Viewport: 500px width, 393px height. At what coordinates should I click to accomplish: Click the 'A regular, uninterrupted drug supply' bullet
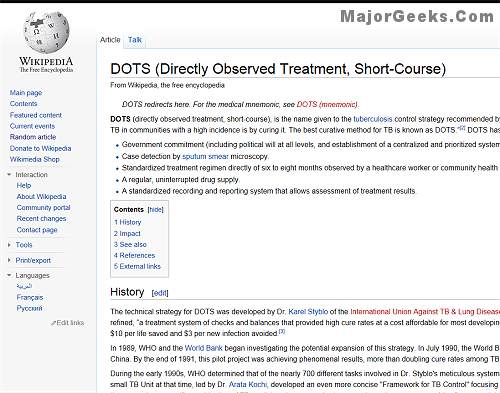pyautogui.click(x=180, y=180)
